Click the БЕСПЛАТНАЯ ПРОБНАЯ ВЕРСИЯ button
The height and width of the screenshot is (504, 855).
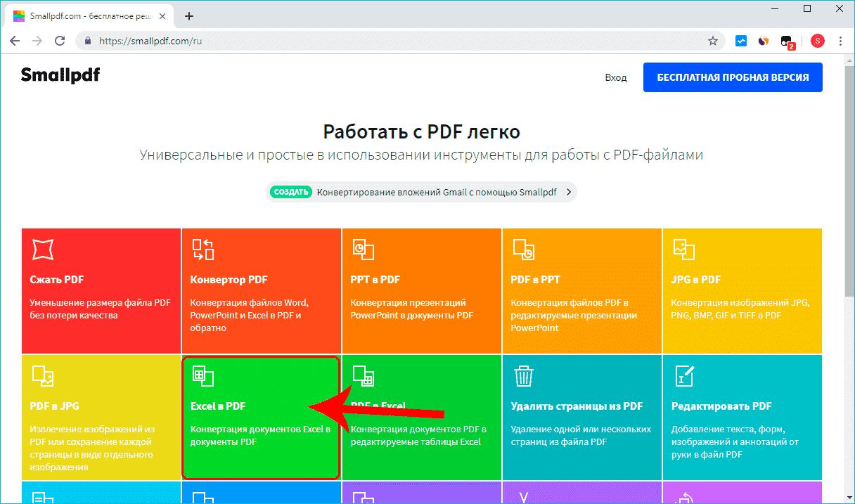[x=733, y=77]
